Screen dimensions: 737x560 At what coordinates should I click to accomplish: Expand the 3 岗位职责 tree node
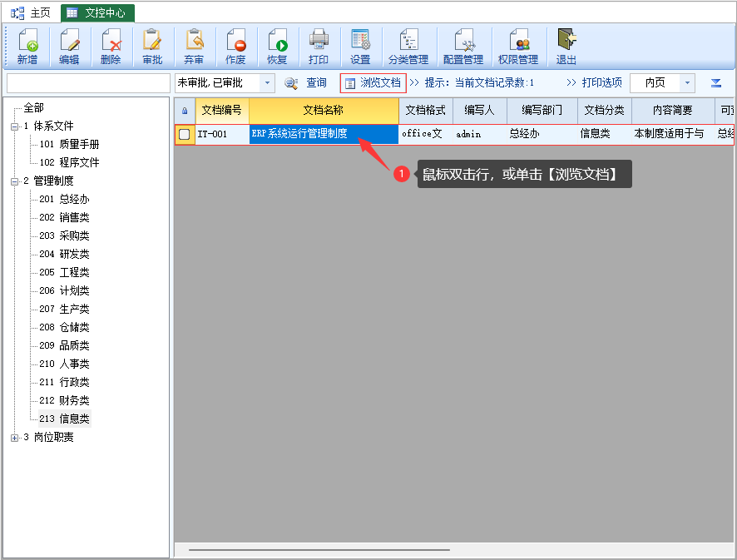pos(15,438)
